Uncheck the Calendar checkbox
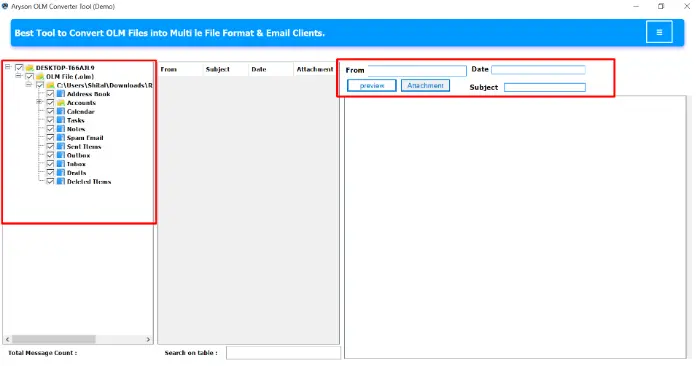Image resolution: width=700 pixels, height=366 pixels. click(50, 112)
